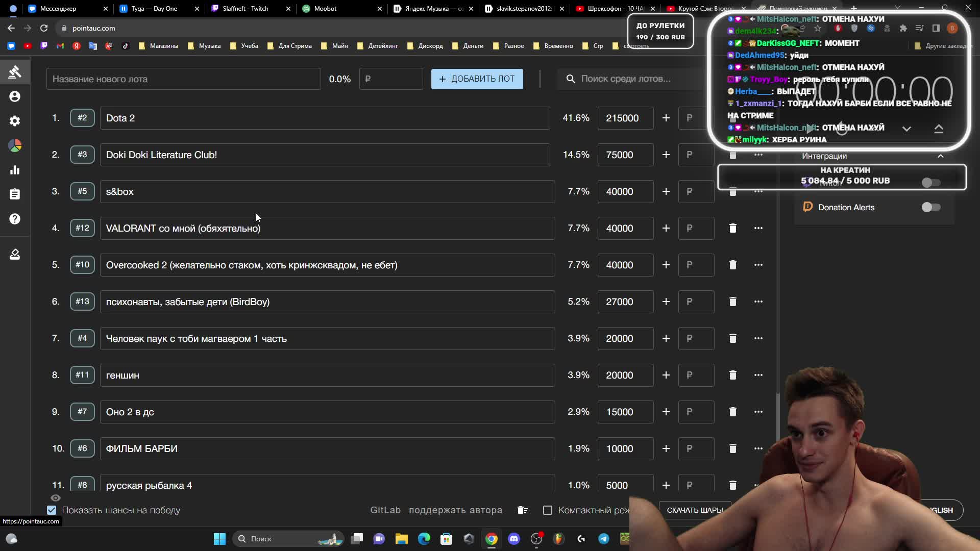Viewport: 980px width, 551px height.
Task: Switch to Шрексофон YouTube tab
Action: pyautogui.click(x=616, y=9)
